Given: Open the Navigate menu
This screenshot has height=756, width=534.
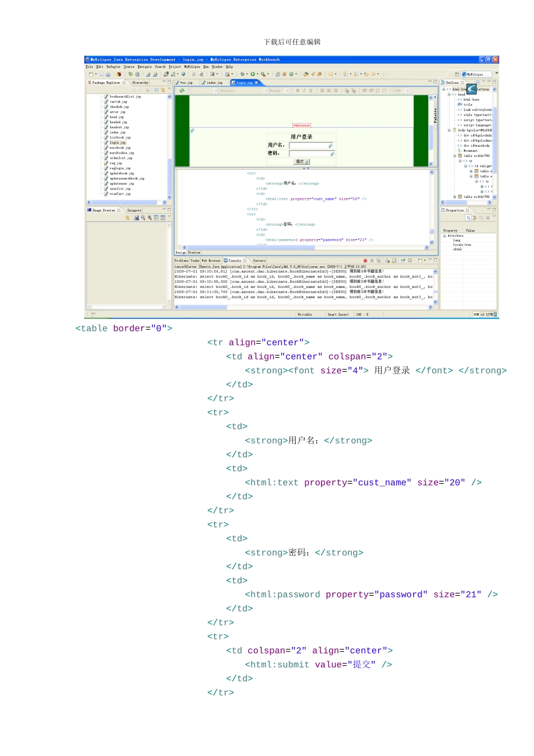Looking at the screenshot, I should pos(144,66).
